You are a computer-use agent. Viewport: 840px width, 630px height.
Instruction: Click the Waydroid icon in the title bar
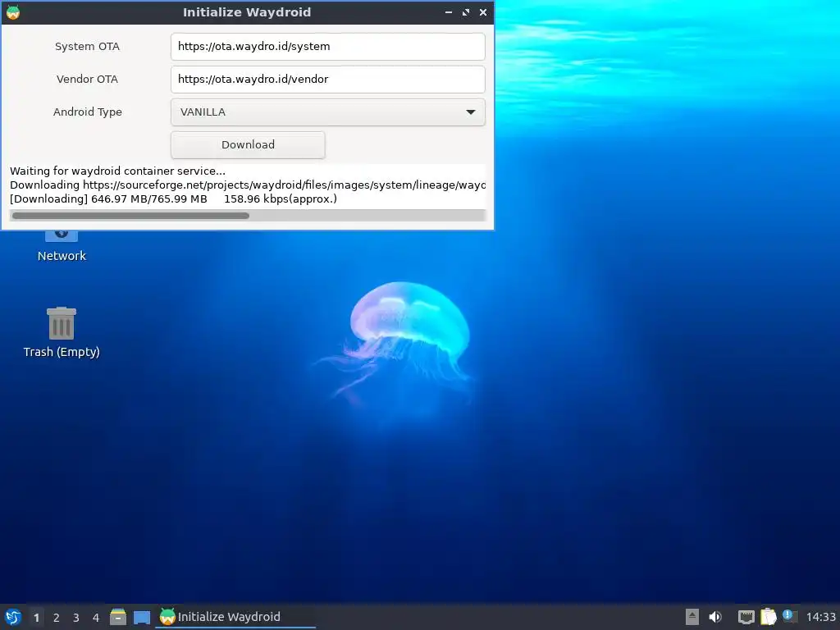[x=13, y=11]
